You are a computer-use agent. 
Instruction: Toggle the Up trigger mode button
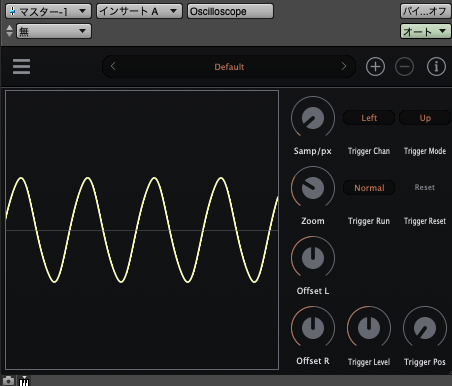tap(425, 118)
